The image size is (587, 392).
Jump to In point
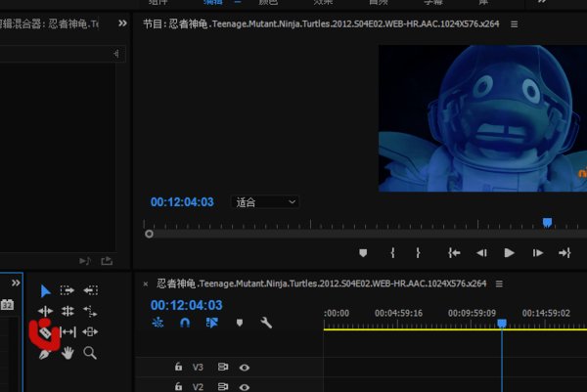point(454,253)
